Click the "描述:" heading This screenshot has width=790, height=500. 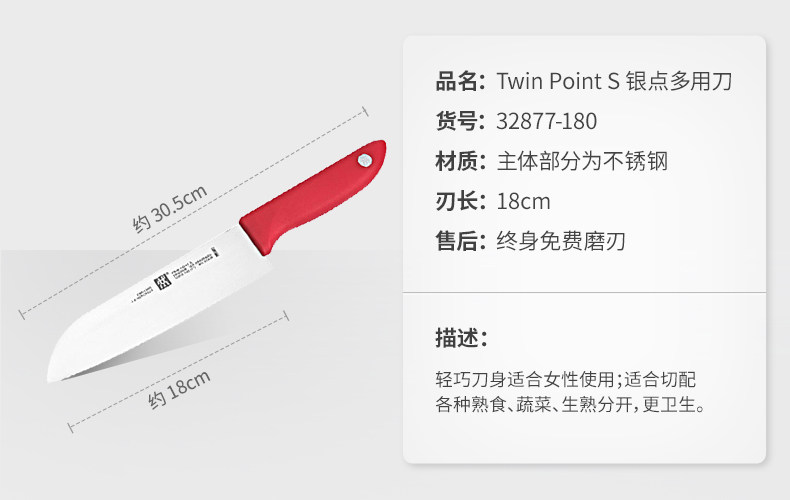461,337
